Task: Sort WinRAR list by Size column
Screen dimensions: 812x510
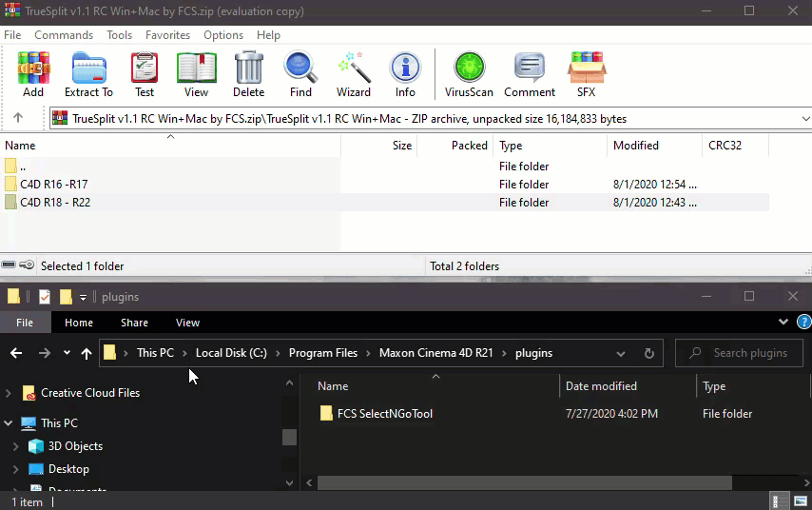Action: coord(379,146)
